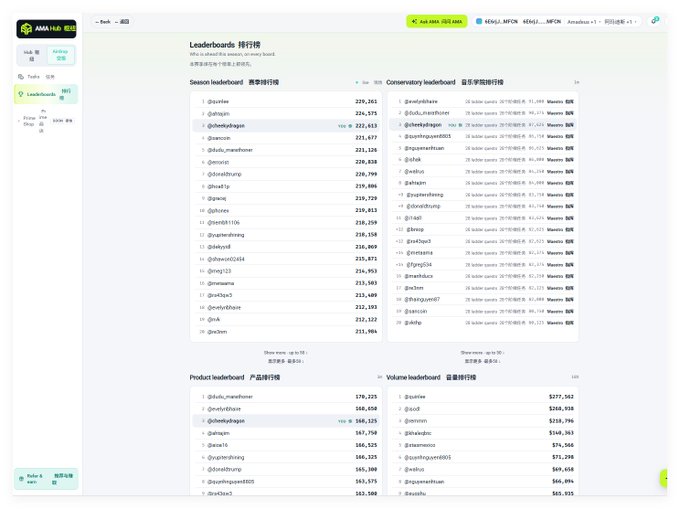This screenshot has height=509, width=680.
Task: Click @yupitershining in Product leaderboard
Action: [226, 457]
